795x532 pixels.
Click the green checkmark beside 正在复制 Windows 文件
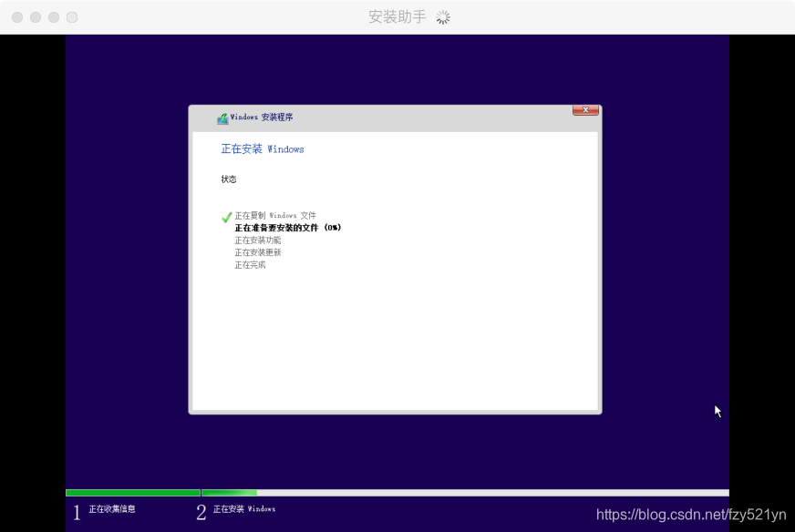[x=227, y=217]
